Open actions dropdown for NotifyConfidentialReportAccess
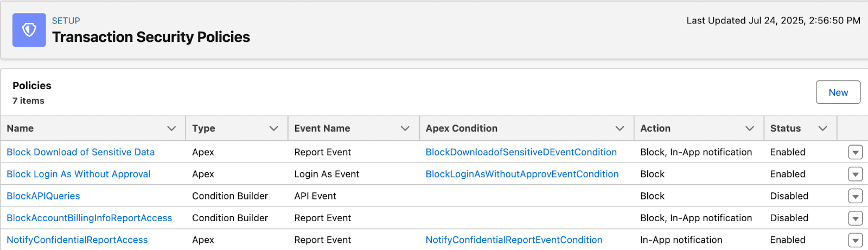This screenshot has height=250, width=868. coord(855,240)
